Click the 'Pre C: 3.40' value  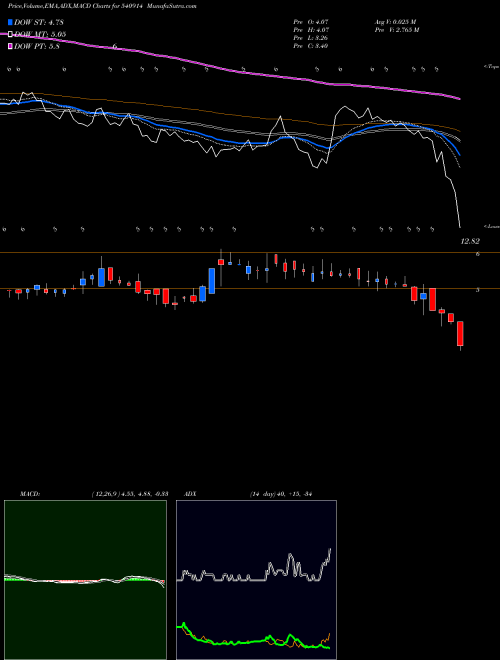pyautogui.click(x=311, y=46)
